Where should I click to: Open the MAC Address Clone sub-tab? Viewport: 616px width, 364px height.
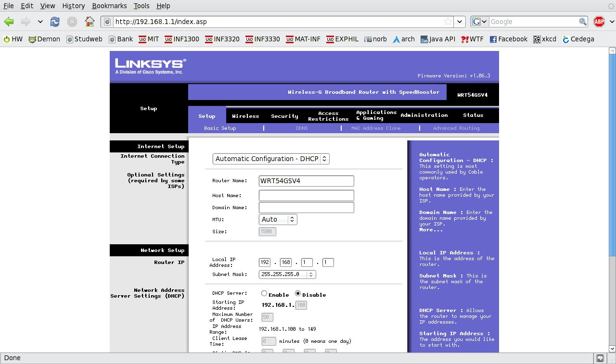(x=376, y=128)
